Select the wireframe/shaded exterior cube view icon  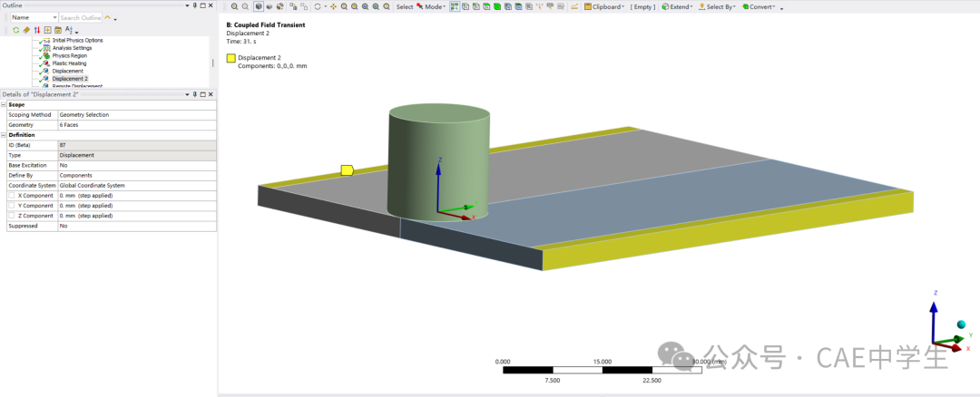coord(259,7)
